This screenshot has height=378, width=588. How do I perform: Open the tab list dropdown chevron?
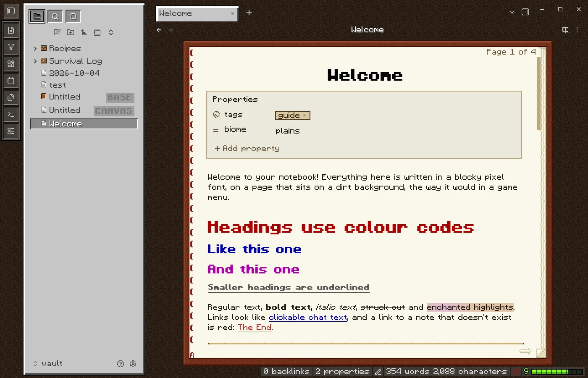coord(512,12)
